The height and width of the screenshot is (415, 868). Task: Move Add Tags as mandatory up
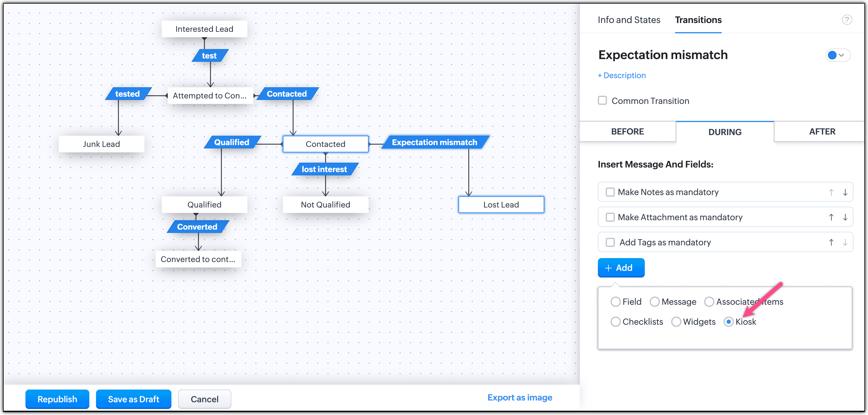(x=831, y=242)
